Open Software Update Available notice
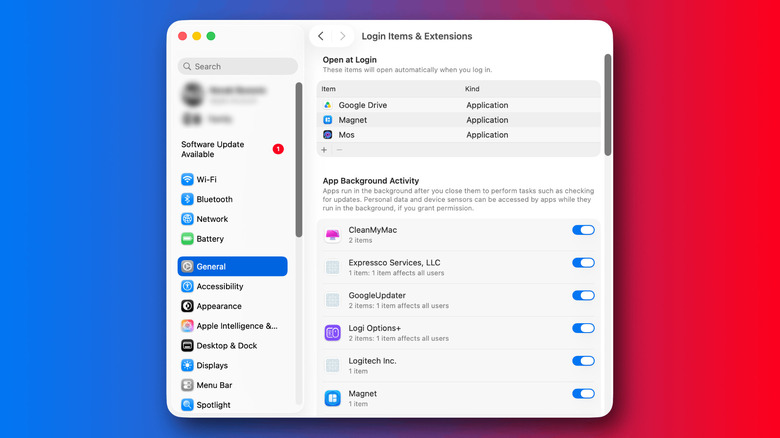The image size is (780, 438). [x=232, y=149]
